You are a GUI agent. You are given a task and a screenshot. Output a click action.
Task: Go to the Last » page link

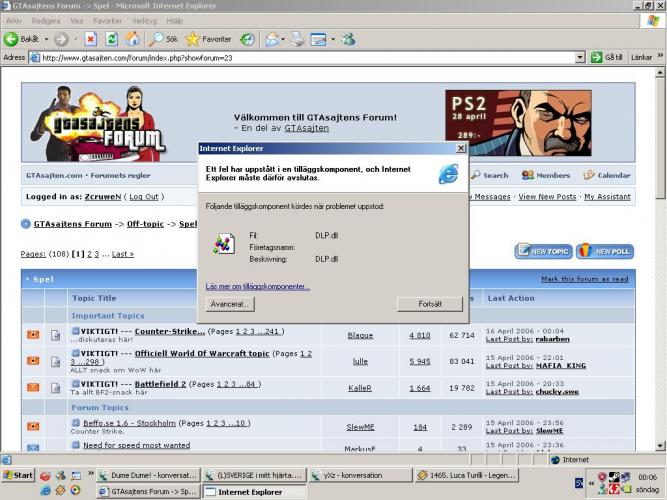123,254
